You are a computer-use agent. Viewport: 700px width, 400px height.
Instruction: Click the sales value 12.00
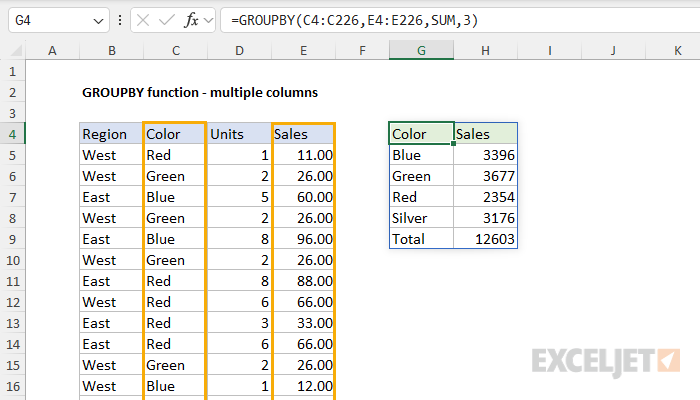303,386
